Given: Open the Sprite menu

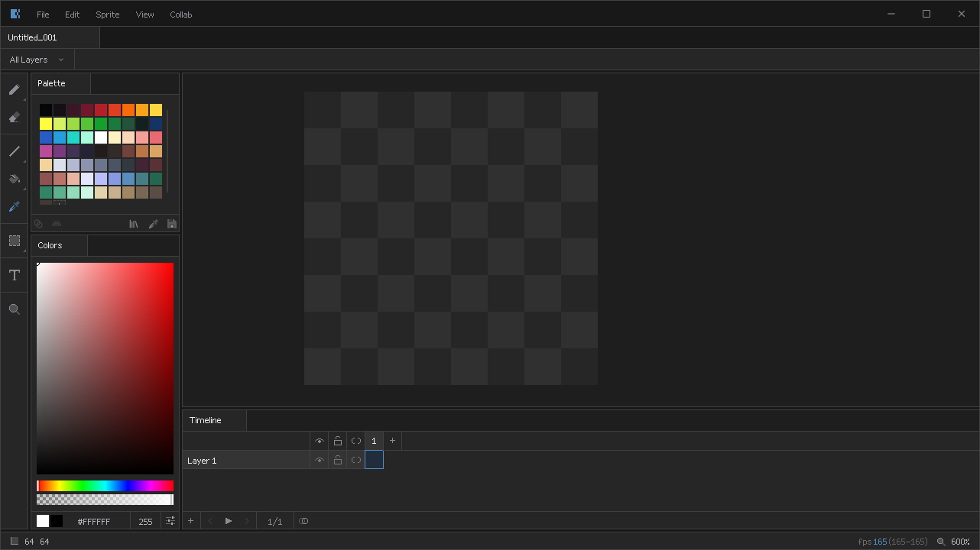Looking at the screenshot, I should click(108, 15).
